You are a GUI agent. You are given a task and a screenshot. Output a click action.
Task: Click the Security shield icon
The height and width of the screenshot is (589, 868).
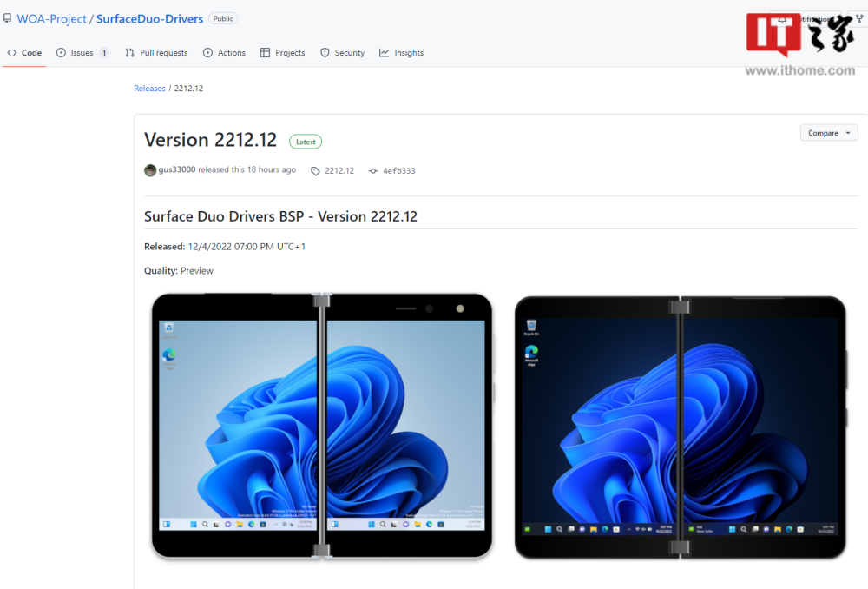tap(325, 53)
